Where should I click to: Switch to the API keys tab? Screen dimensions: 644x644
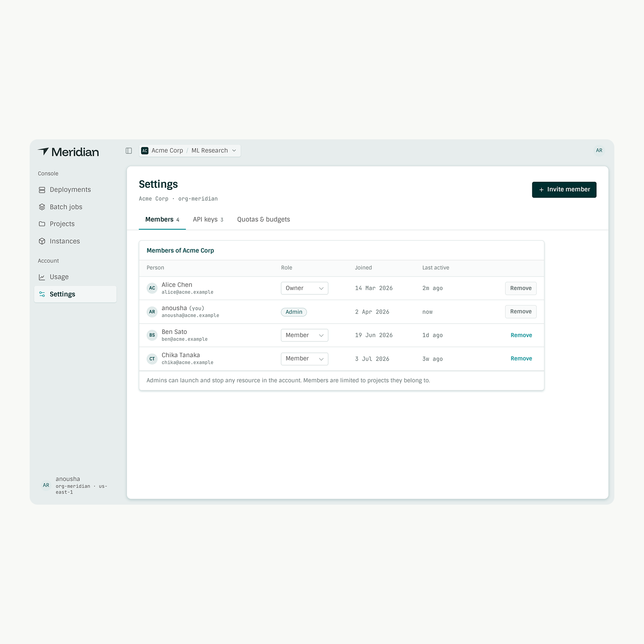coord(208,219)
